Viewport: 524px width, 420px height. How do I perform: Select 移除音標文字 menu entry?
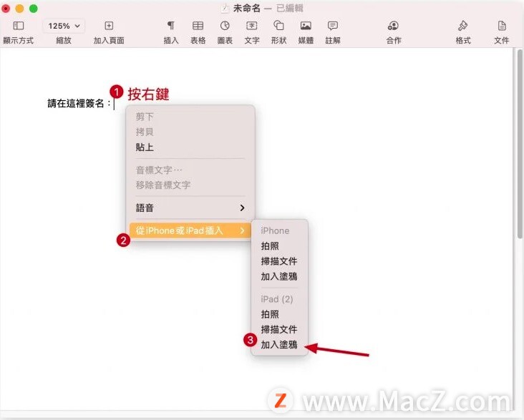190,185
